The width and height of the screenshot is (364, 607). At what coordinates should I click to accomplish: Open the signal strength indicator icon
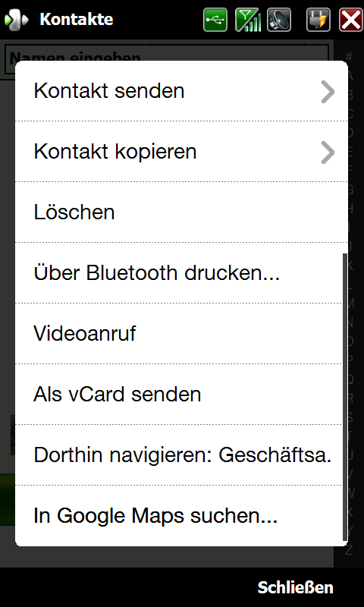(247, 20)
